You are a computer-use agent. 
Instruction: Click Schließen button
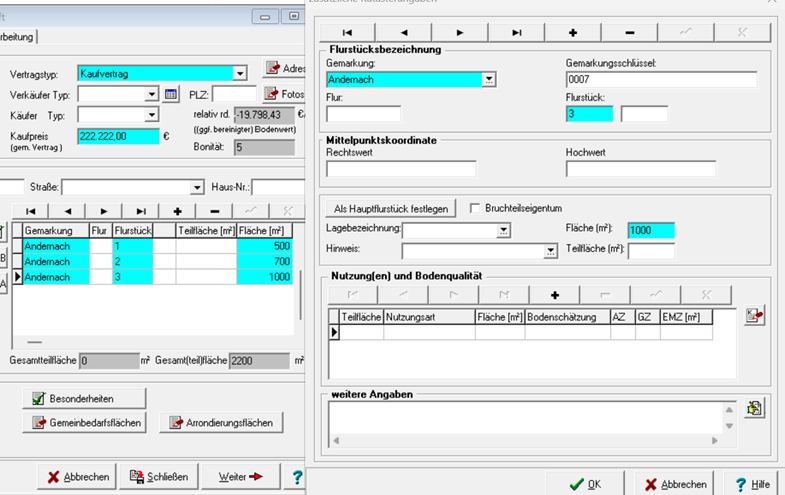(x=159, y=477)
